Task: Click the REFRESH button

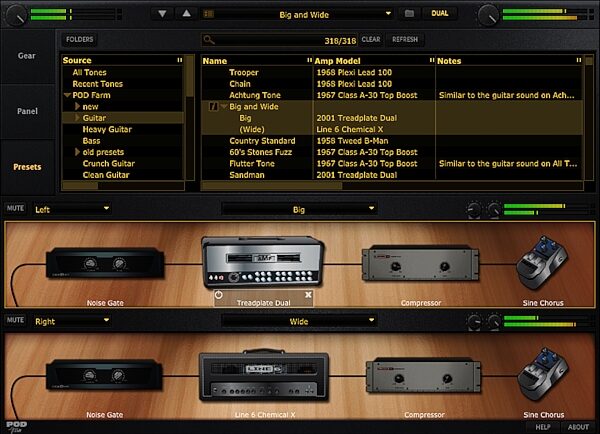Action: [405, 39]
